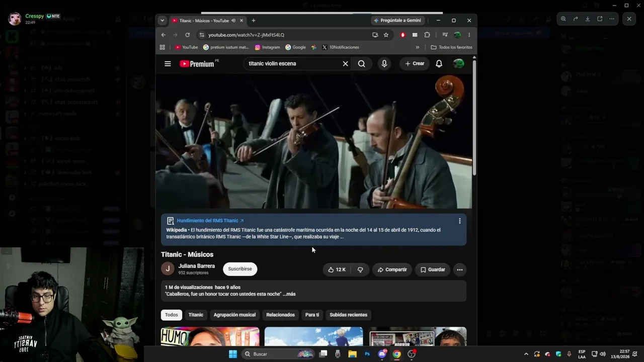Open the 10Notificaciones X bookmark
This screenshot has width=644, height=362.
coord(340,47)
